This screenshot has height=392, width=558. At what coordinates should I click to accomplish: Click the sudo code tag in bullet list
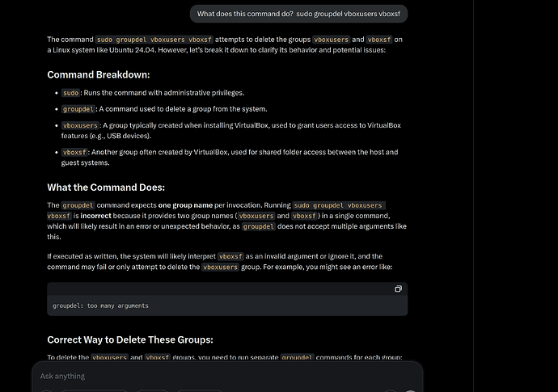click(71, 93)
